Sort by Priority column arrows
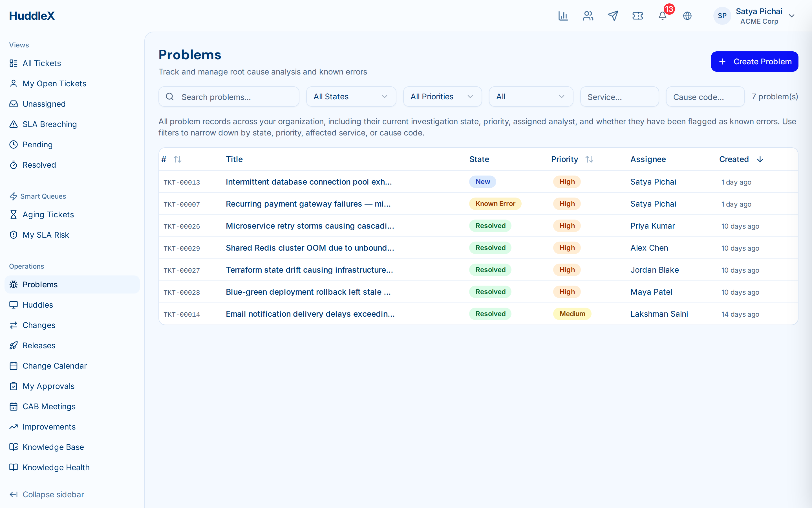This screenshot has width=812, height=508. coord(589,159)
